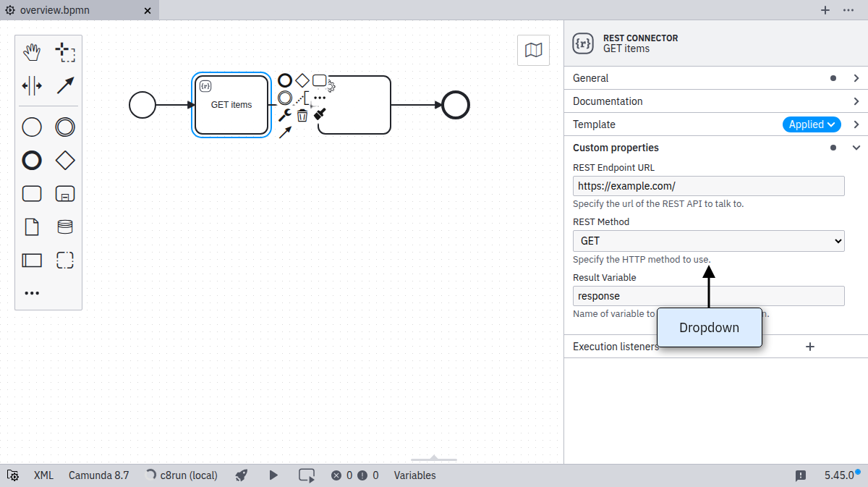The width and height of the screenshot is (868, 487).
Task: Open the Template Applied dropdown
Action: (x=812, y=124)
